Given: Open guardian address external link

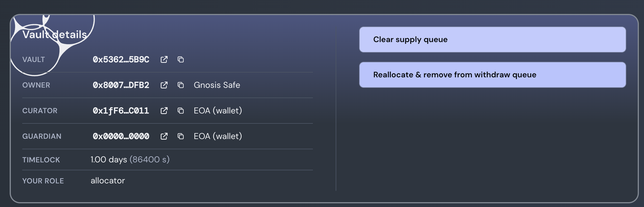Looking at the screenshot, I should pos(164,136).
